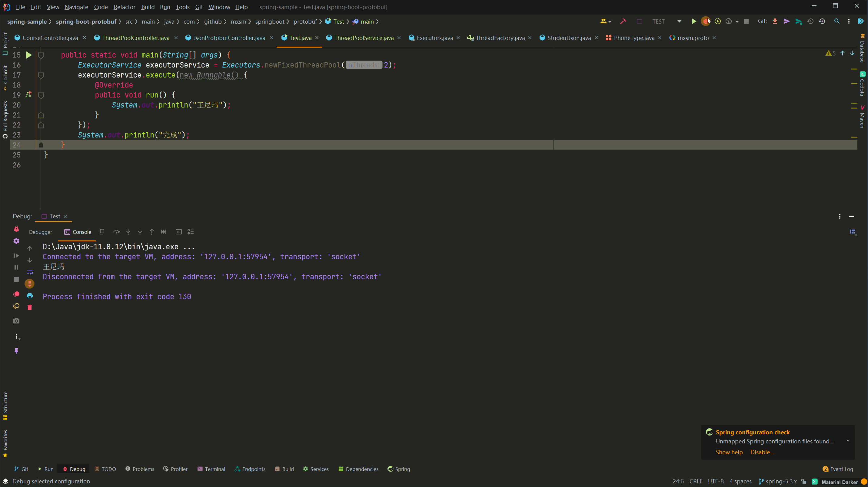Collapse the main method fold marker
The width and height of the screenshot is (868, 487).
point(41,55)
